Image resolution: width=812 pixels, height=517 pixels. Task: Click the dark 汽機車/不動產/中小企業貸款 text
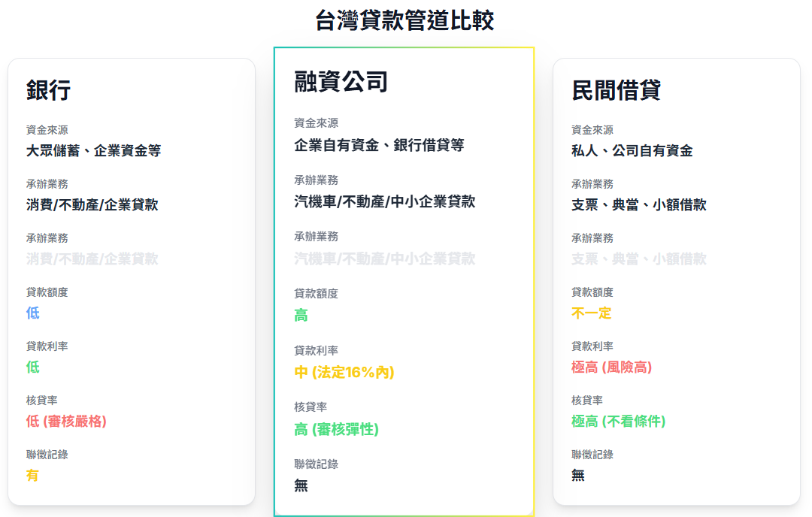tap(384, 201)
